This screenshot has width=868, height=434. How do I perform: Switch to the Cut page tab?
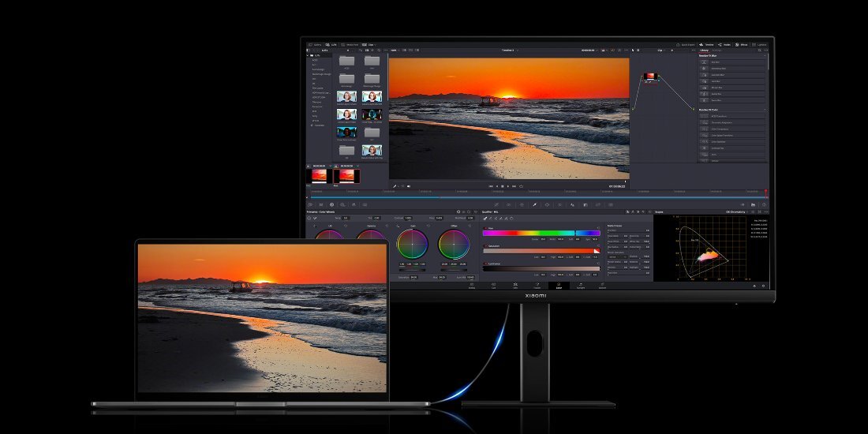[493, 286]
